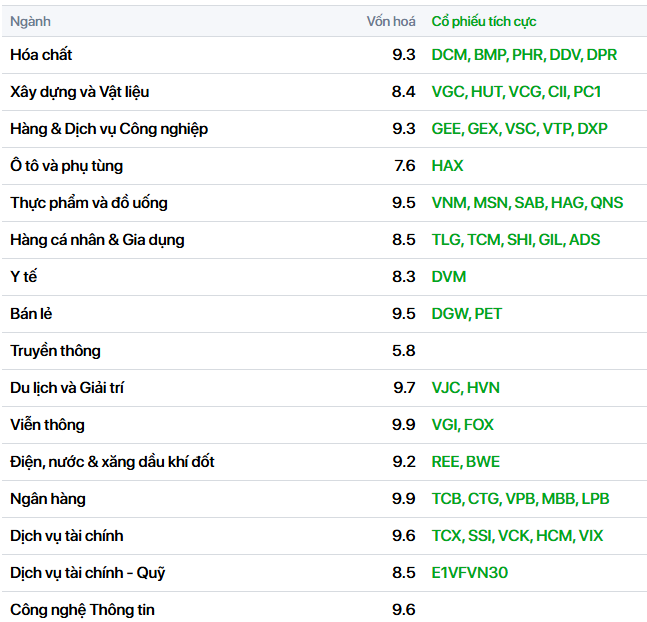Image resolution: width=647 pixels, height=622 pixels.
Task: Click the DGW ticker in Bán lẻ
Action: (449, 314)
